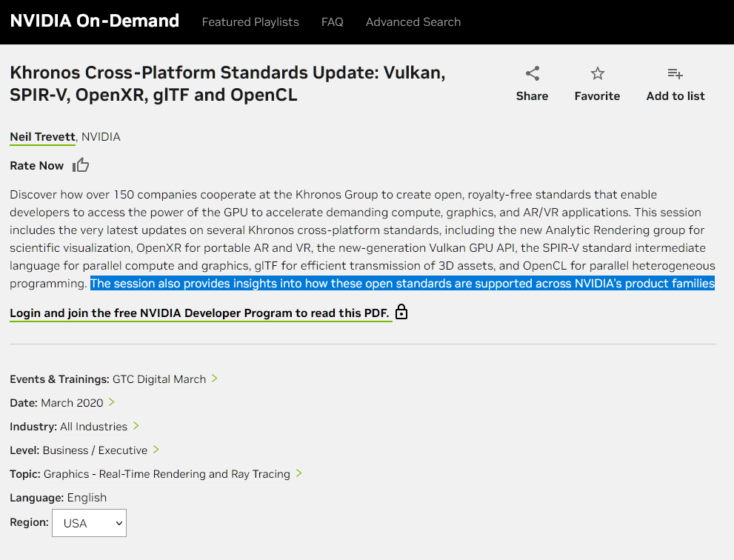Click Login and join NVIDIA Developer Program link

(x=199, y=313)
